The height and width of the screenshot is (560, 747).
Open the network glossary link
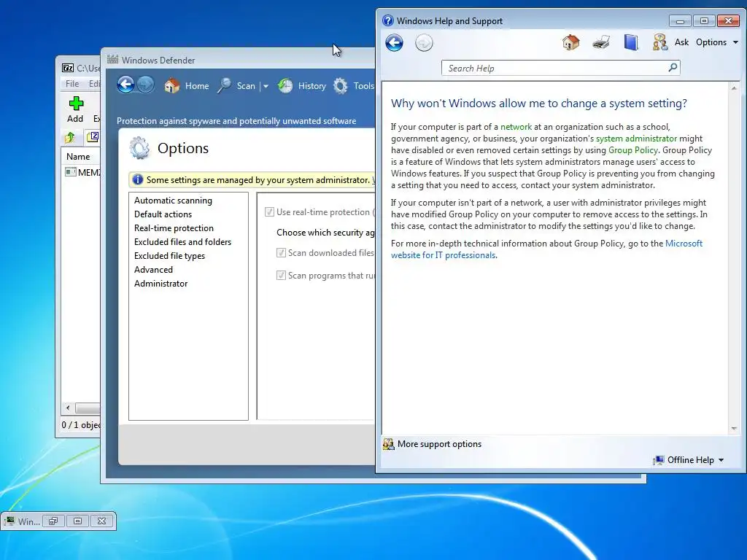[516, 127]
